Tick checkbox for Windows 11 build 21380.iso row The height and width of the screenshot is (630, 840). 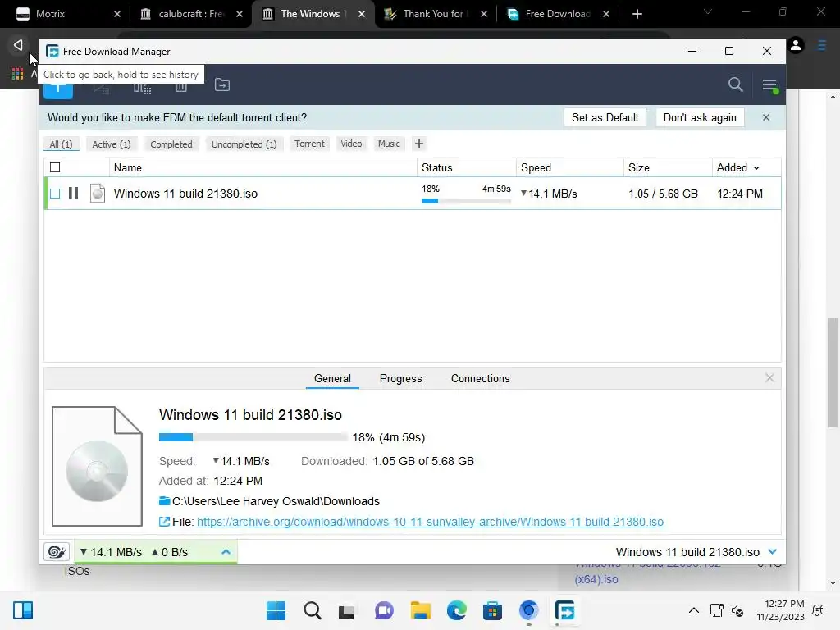point(55,194)
